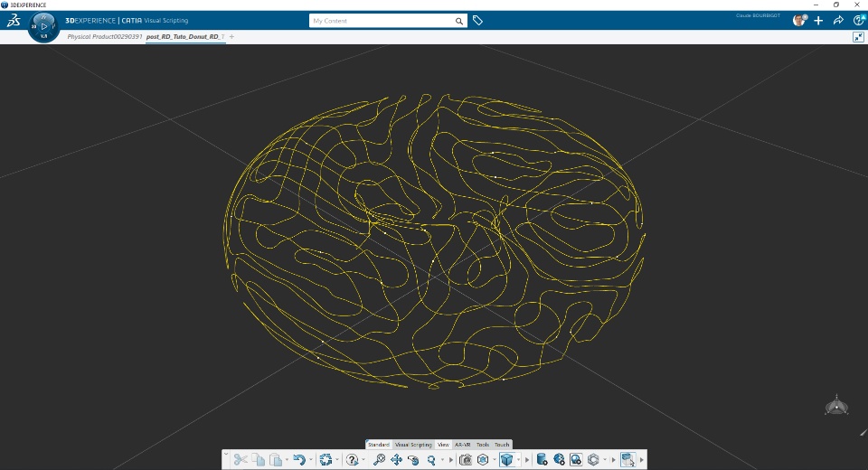Switch to the Touch toolbar tab
Screen dimensions: 868x470
(502, 445)
